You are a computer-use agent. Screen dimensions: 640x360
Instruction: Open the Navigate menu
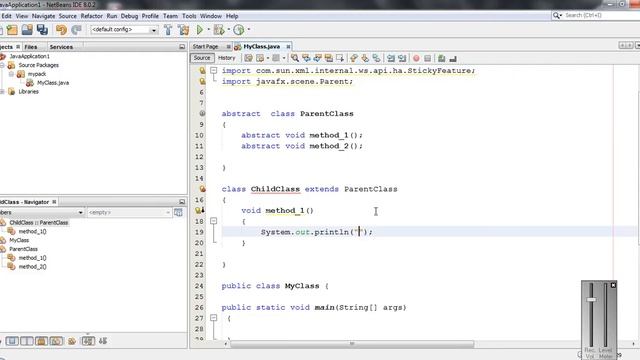43,16
